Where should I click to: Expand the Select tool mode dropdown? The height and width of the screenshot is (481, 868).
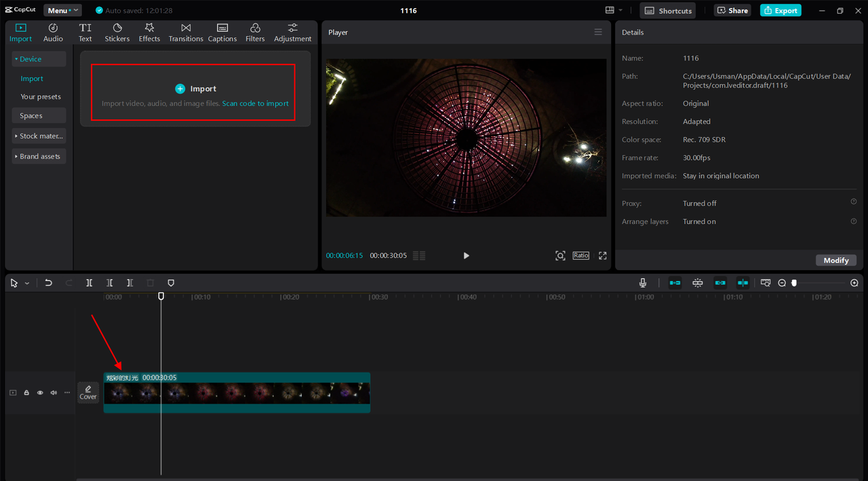coord(27,284)
